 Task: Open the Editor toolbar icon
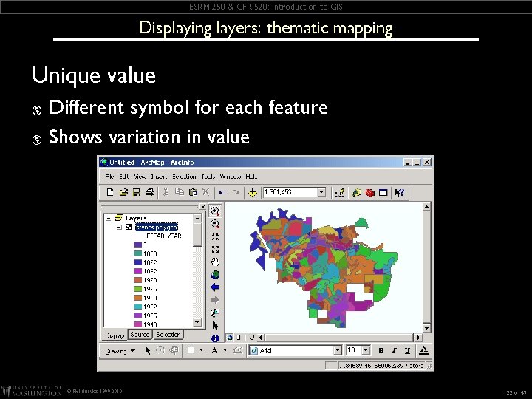coord(340,193)
